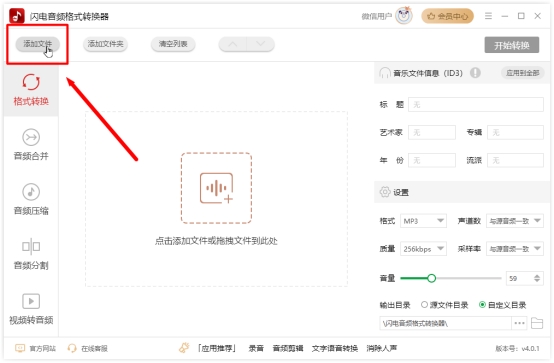The height and width of the screenshot is (363, 554).
Task: Switch to 音频压缩 in sidebar
Action: (x=31, y=199)
